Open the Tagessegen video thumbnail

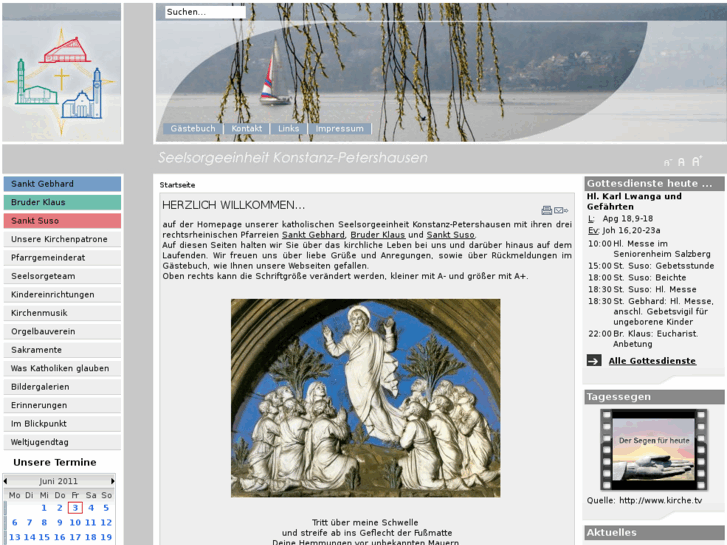[654, 449]
